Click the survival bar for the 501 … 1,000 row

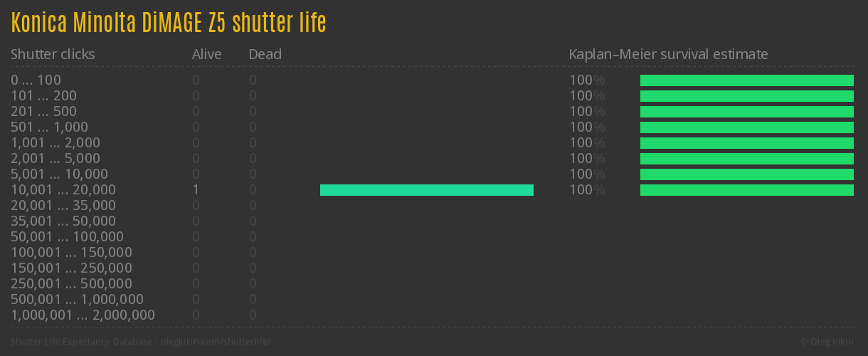pyautogui.click(x=747, y=127)
